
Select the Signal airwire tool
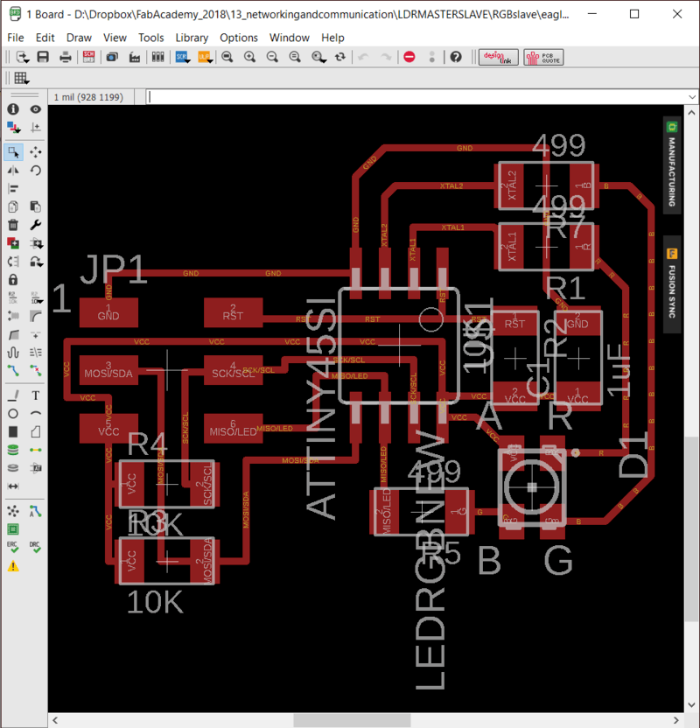[x=36, y=450]
